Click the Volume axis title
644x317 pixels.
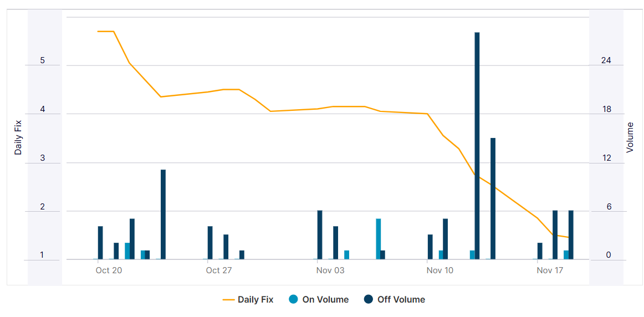630,137
